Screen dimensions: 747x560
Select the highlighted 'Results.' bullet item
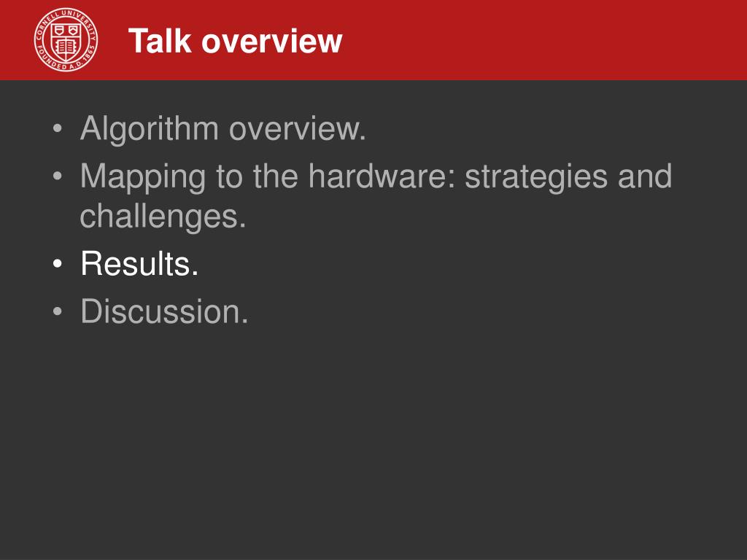tap(139, 263)
